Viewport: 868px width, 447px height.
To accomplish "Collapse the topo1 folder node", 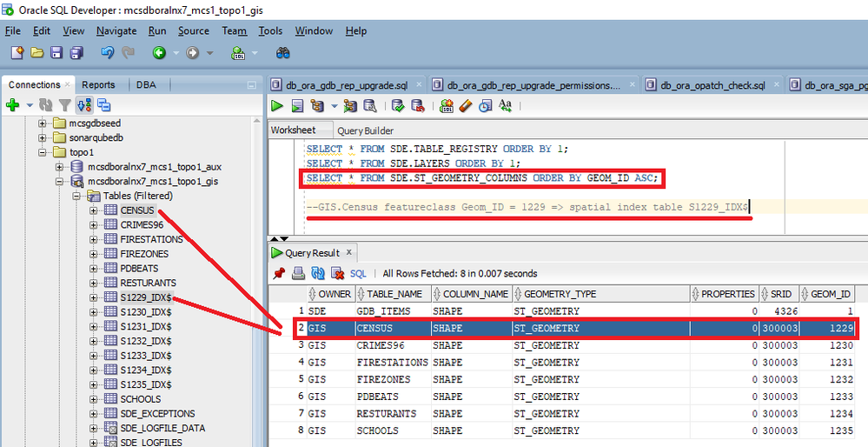I will (x=42, y=152).
